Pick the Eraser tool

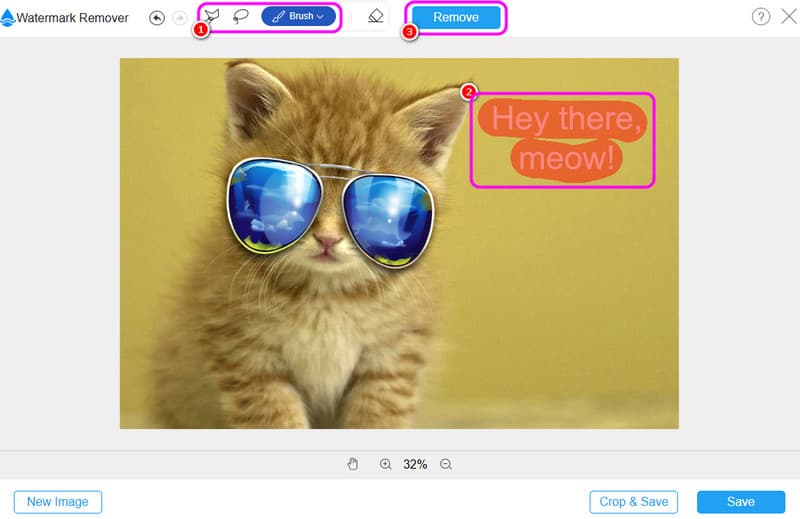pyautogui.click(x=375, y=16)
